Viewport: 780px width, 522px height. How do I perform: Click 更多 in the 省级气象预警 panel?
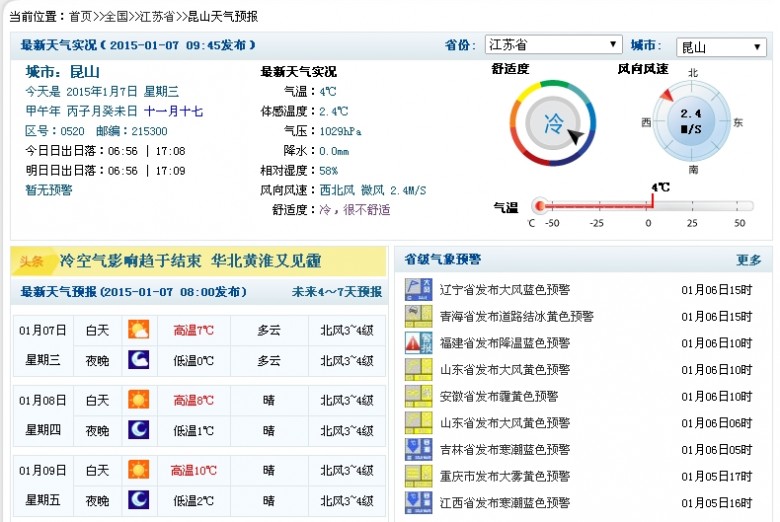(748, 260)
